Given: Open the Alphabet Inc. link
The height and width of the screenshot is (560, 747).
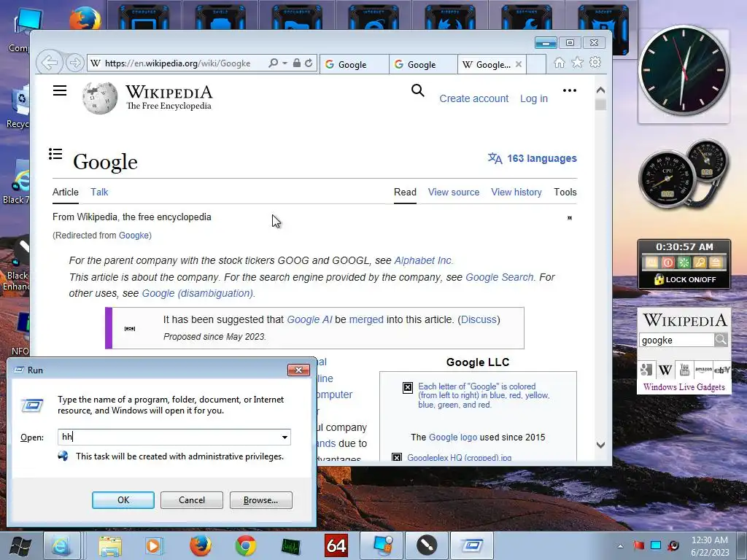Looking at the screenshot, I should tap(422, 260).
